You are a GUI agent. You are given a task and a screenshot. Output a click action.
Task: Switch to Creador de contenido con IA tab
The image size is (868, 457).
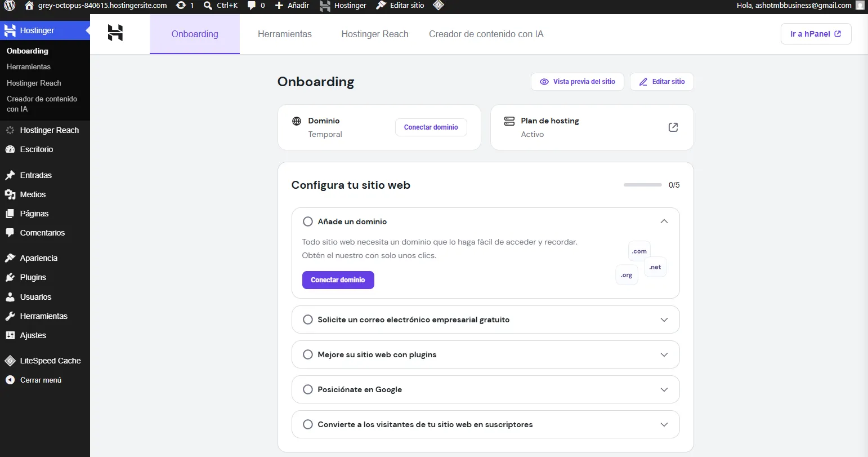(486, 34)
